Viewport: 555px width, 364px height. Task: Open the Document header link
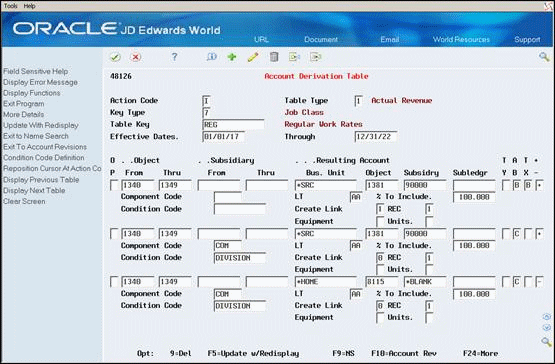(x=321, y=39)
